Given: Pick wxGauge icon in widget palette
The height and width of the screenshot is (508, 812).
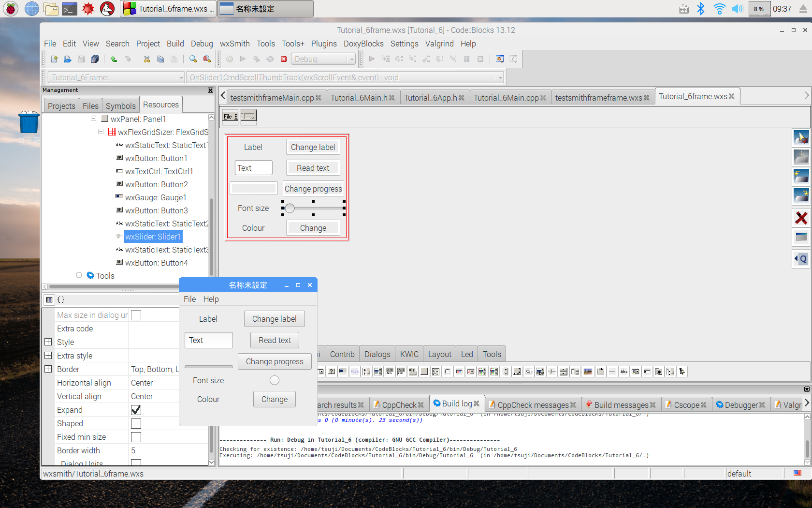Looking at the screenshot, I should click(x=343, y=372).
